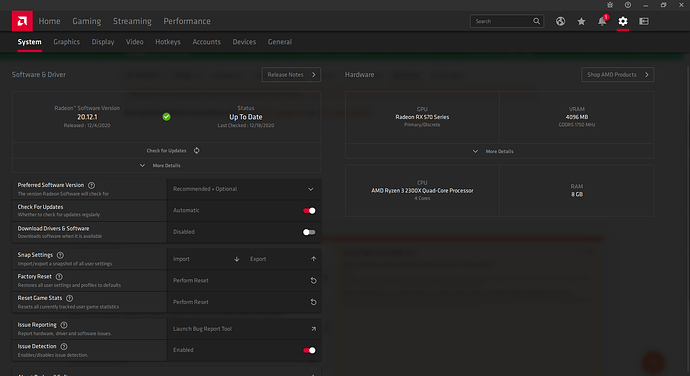Switch to the Graphics tab
This screenshot has width=690, height=376.
click(66, 42)
